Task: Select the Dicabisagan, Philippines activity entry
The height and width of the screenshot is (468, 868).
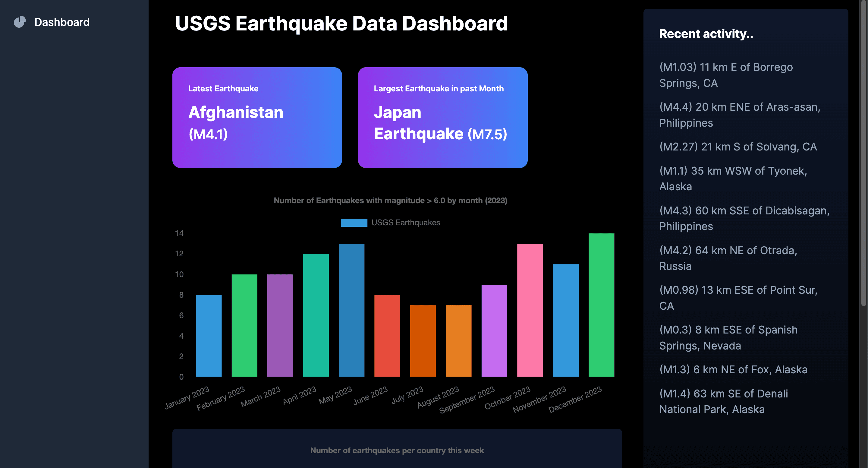Action: tap(744, 218)
